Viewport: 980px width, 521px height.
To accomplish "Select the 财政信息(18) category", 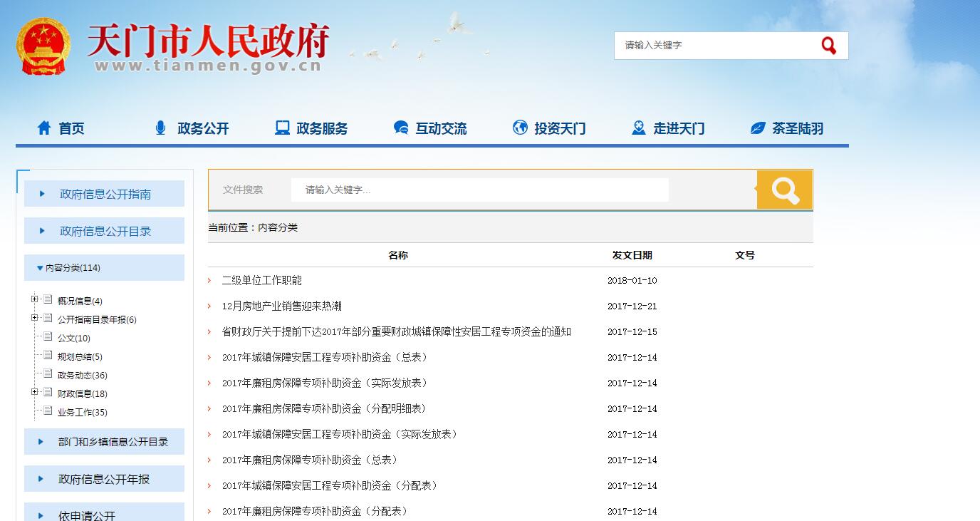I will (x=83, y=394).
